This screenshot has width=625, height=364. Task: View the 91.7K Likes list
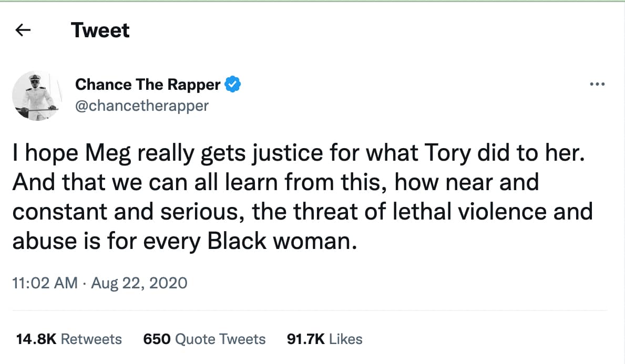click(x=324, y=339)
